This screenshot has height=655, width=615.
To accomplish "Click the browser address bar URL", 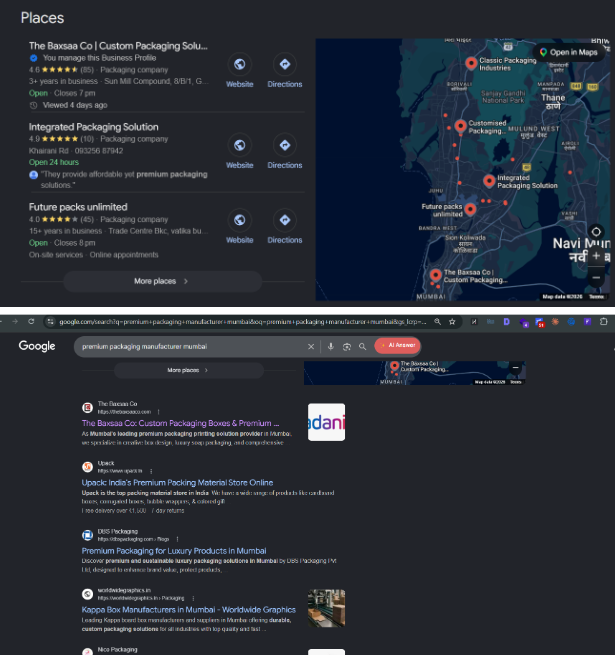I will [242, 322].
